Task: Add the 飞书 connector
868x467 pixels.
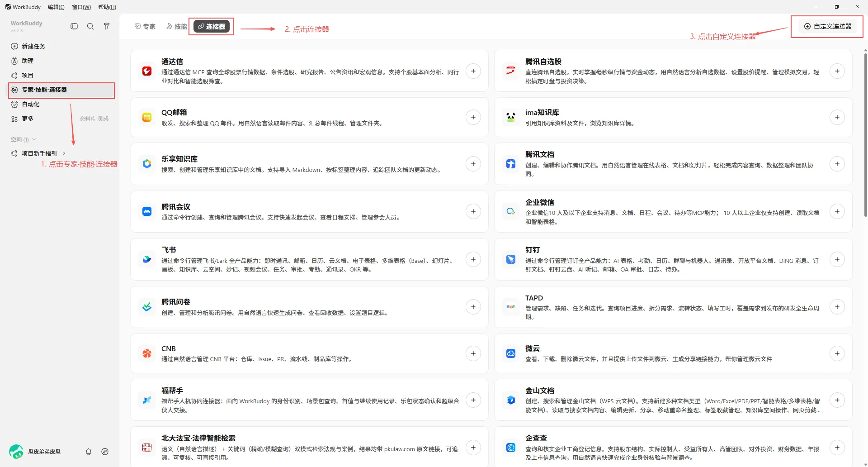Action: coord(473,259)
